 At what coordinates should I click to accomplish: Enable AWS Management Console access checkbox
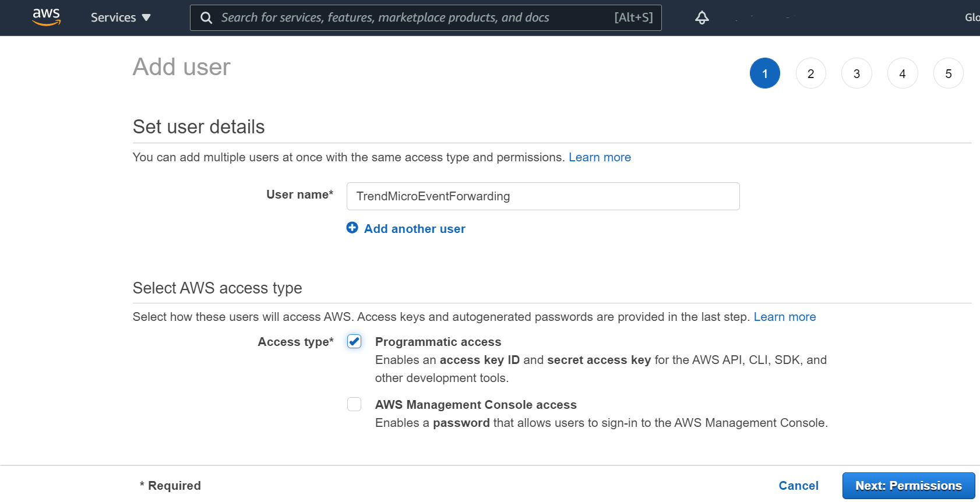tap(354, 404)
